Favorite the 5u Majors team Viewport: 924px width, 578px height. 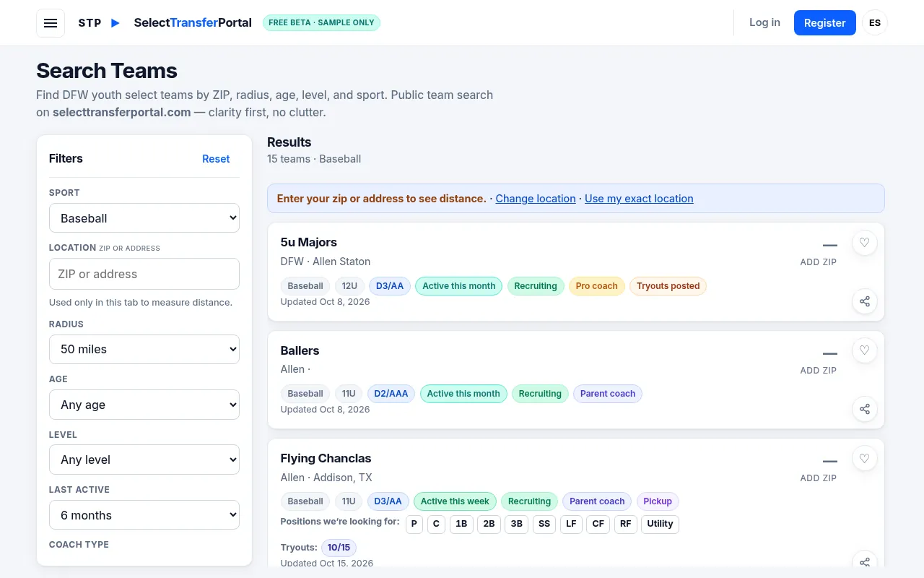pos(865,243)
